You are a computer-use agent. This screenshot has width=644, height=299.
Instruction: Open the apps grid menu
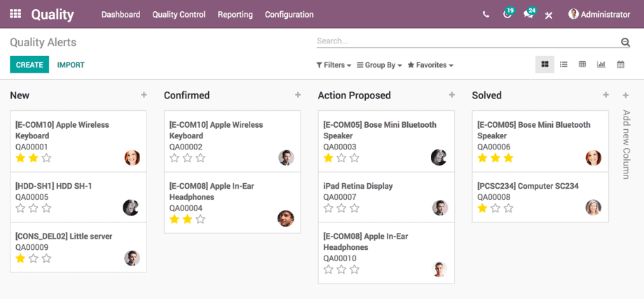15,14
